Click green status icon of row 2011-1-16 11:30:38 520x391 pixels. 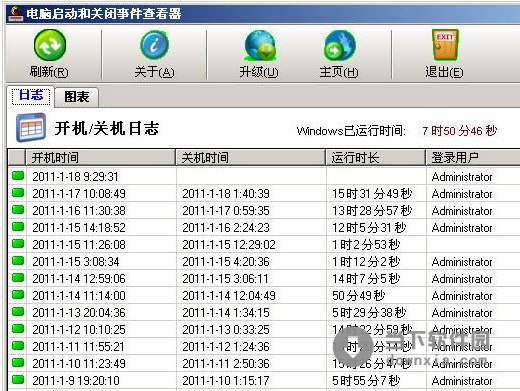pyautogui.click(x=18, y=210)
